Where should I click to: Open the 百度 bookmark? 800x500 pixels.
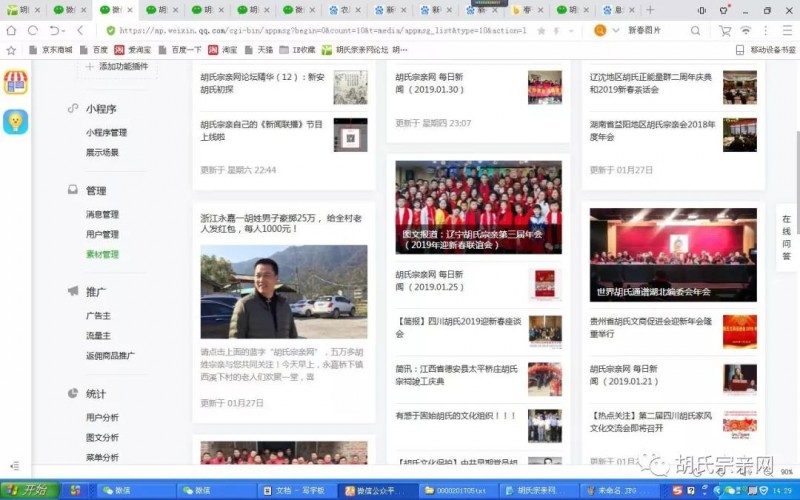(94, 50)
